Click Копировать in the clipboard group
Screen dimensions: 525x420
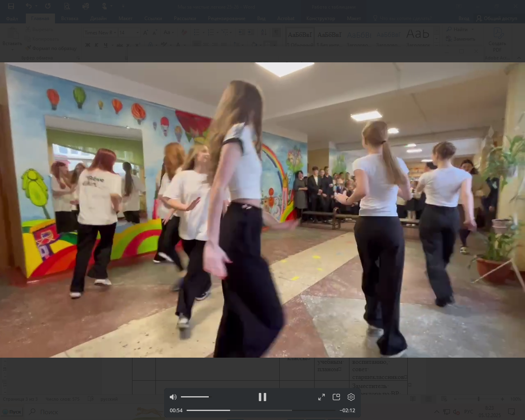pyautogui.click(x=42, y=39)
